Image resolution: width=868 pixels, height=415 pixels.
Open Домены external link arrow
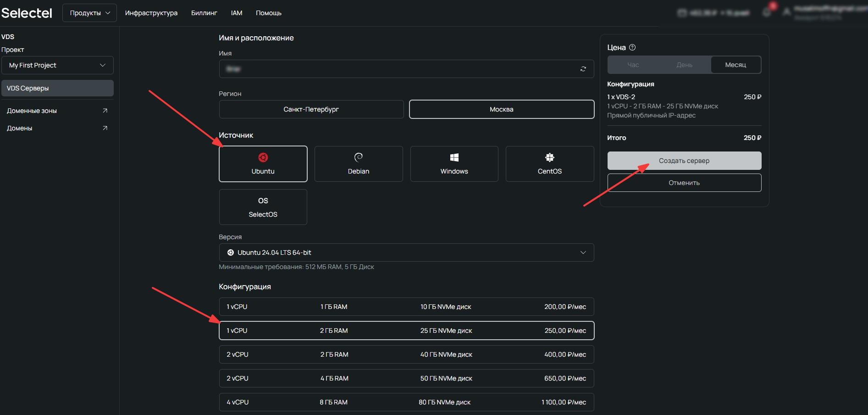click(x=105, y=128)
